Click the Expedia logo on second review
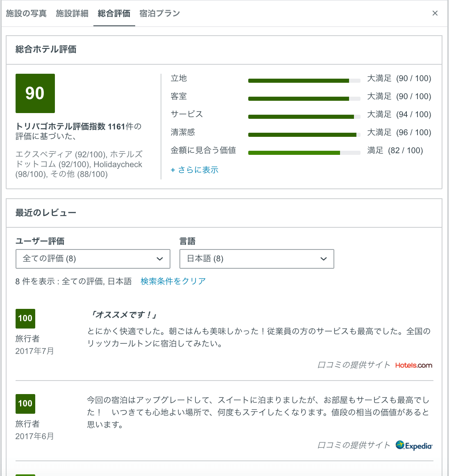Viewport: 449px width, 476px height. 414,446
